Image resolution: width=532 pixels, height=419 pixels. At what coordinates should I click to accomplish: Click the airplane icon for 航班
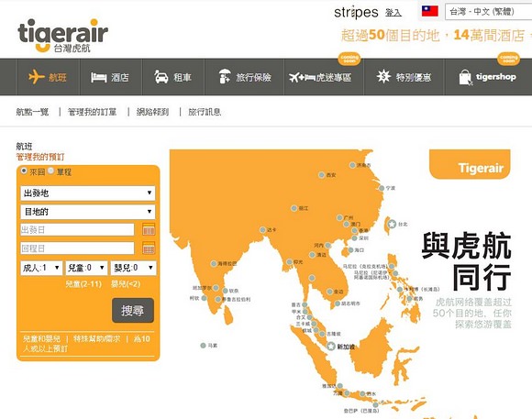pos(37,77)
